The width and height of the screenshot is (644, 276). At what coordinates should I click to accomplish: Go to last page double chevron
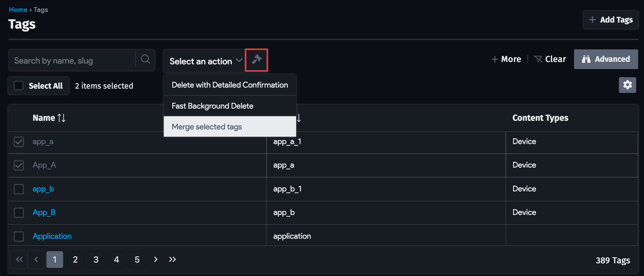(x=172, y=260)
